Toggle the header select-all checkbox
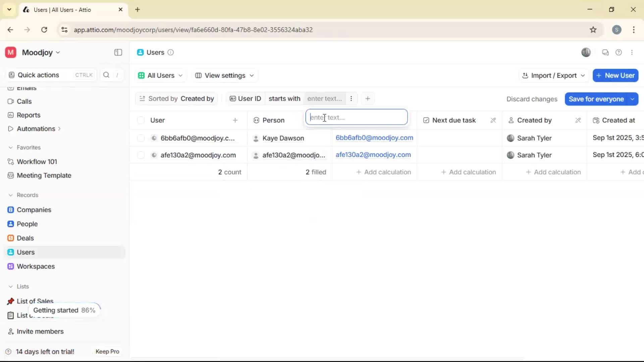This screenshot has width=644, height=362. 141,120
